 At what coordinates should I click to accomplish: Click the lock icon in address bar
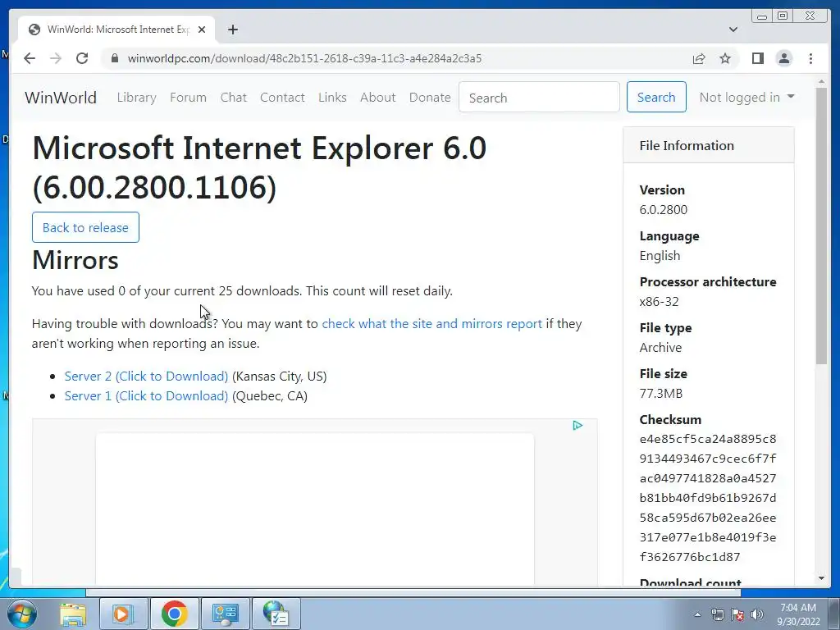tap(114, 58)
